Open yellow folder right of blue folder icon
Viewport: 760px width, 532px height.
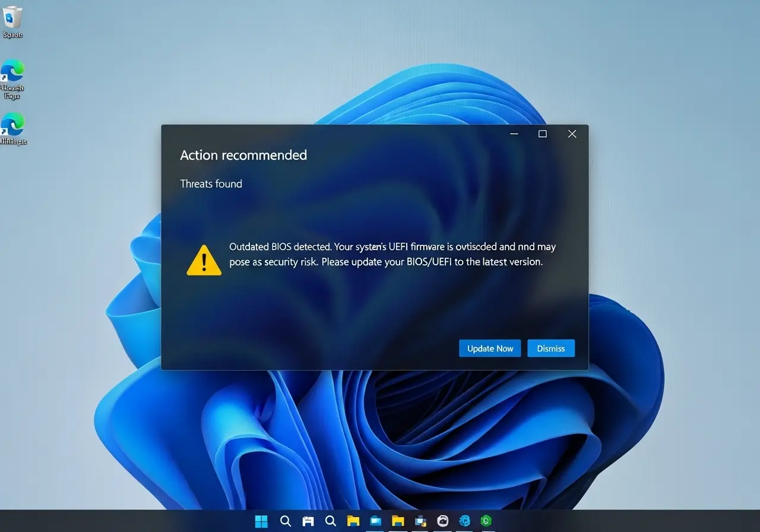click(x=398, y=521)
